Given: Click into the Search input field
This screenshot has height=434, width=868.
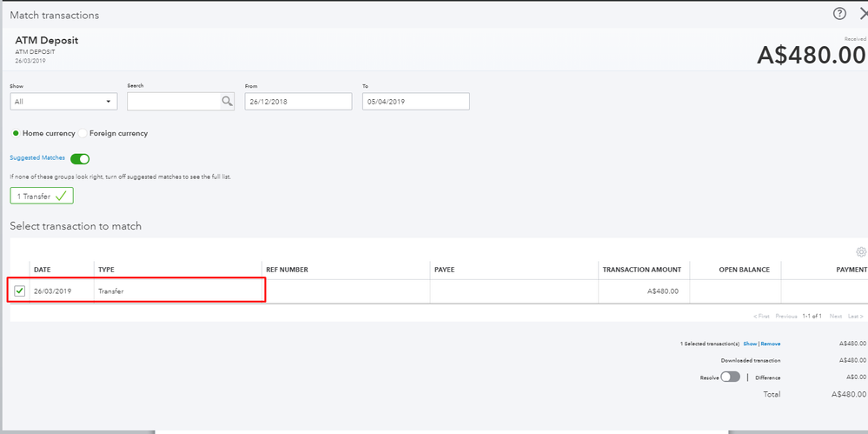Looking at the screenshot, I should click(x=175, y=102).
